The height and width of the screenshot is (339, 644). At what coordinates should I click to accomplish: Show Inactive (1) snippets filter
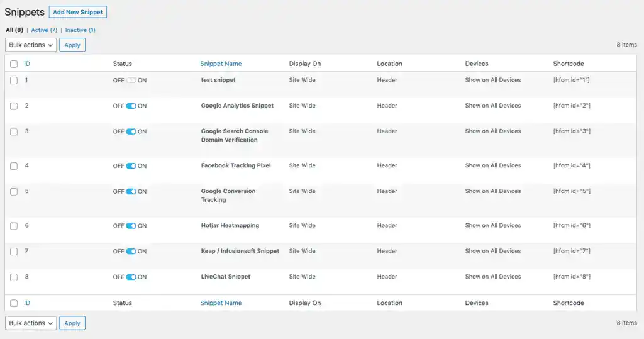pyautogui.click(x=80, y=30)
